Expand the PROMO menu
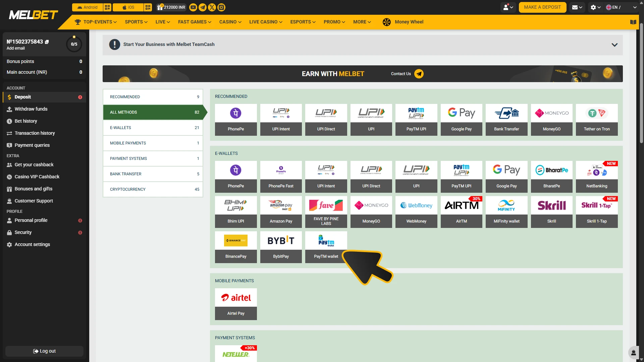 pos(334,22)
